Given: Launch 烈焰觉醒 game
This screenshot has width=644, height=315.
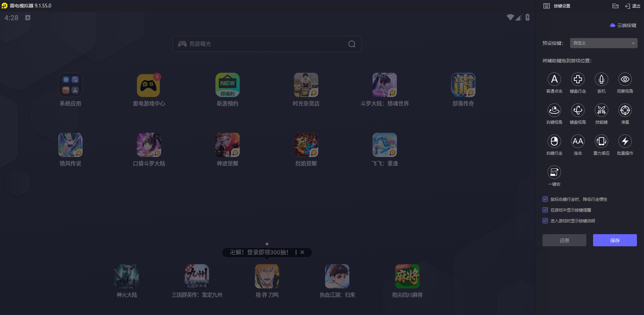Looking at the screenshot, I should [x=306, y=145].
